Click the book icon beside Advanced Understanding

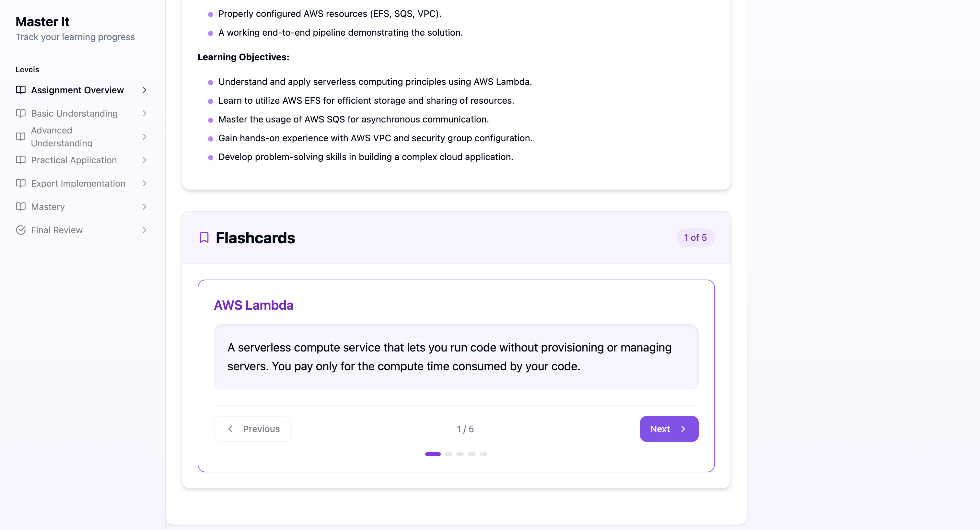[x=20, y=136]
